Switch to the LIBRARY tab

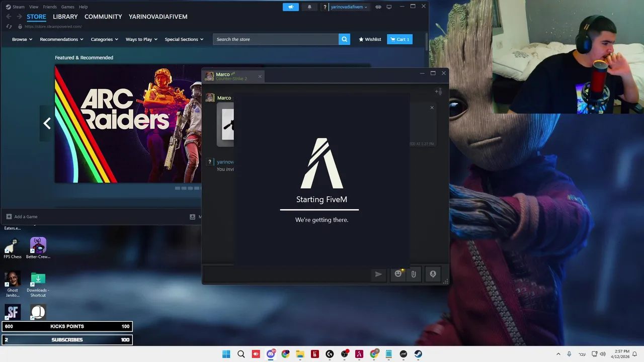point(65,17)
